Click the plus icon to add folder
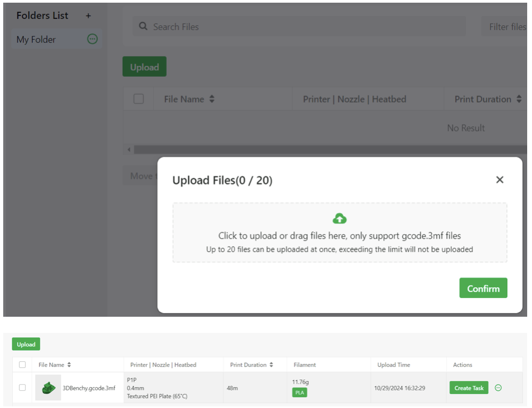This screenshot has width=532, height=408. point(88,16)
